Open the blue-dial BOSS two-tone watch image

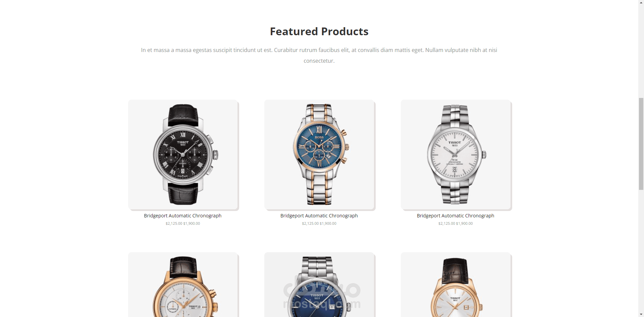[319, 154]
